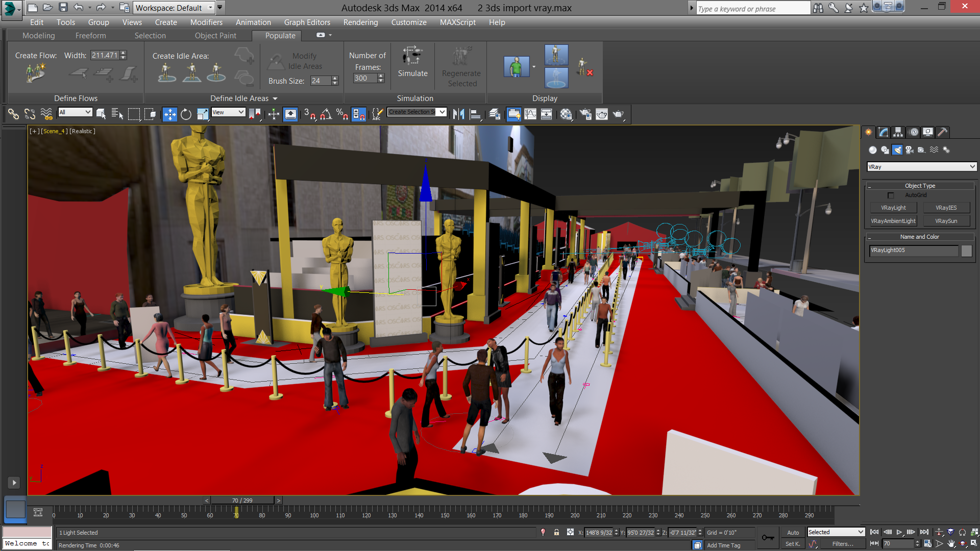Click the Delete People icon in Display
The width and height of the screenshot is (980, 551).
coord(584,67)
